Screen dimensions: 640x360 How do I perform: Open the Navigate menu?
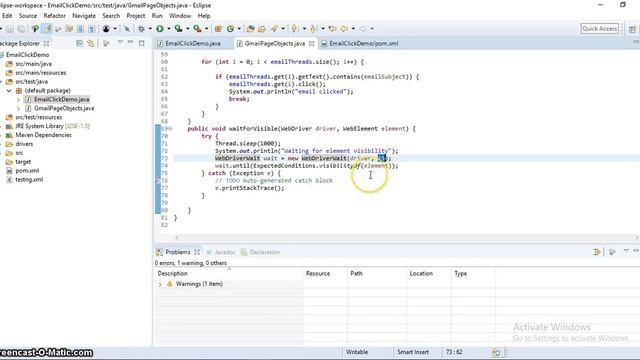84,16
